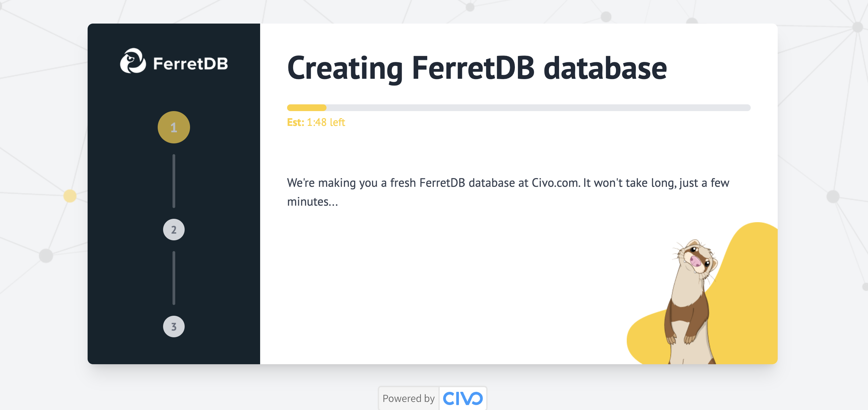
Task: Click the Est: 1:48 left label
Action: point(316,122)
